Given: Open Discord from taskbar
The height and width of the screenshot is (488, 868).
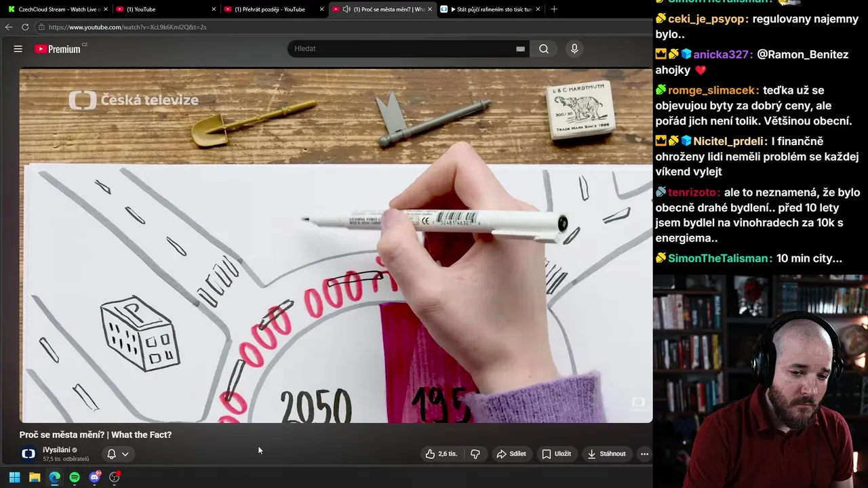Looking at the screenshot, I should tap(95, 477).
